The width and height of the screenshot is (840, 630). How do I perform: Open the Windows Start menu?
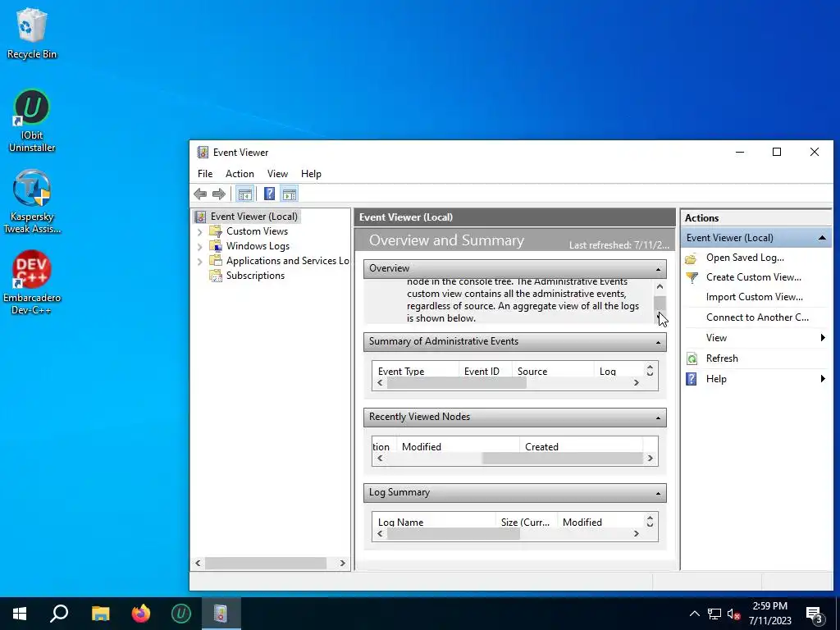tap(20, 614)
